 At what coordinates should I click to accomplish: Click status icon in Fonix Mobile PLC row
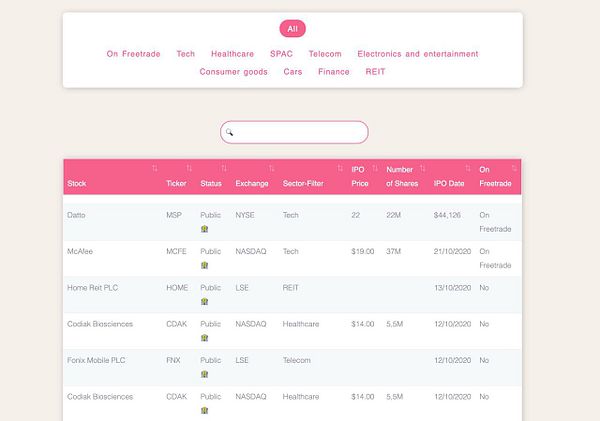204,374
